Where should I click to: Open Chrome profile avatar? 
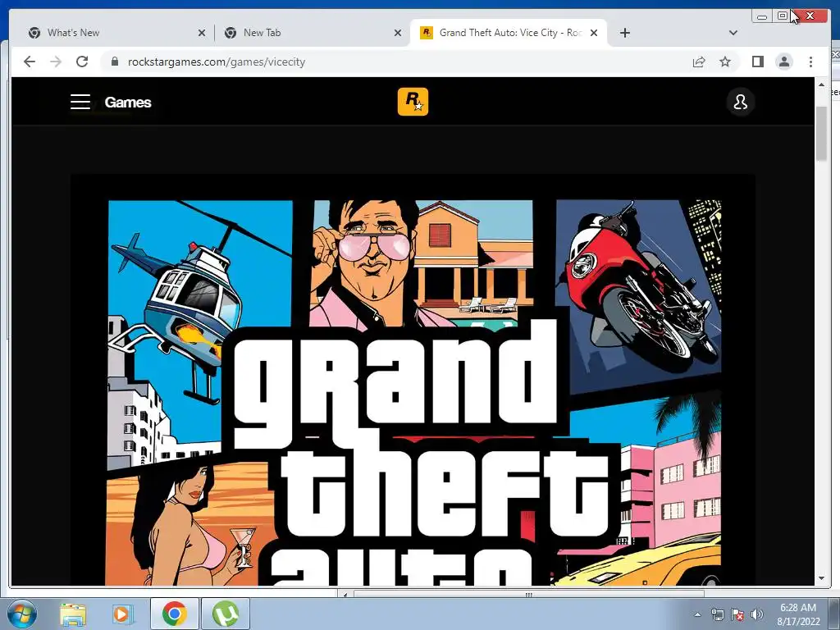pos(784,62)
